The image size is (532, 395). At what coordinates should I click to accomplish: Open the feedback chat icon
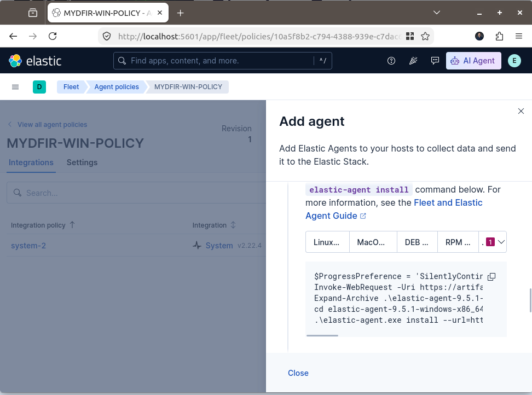pos(435,61)
